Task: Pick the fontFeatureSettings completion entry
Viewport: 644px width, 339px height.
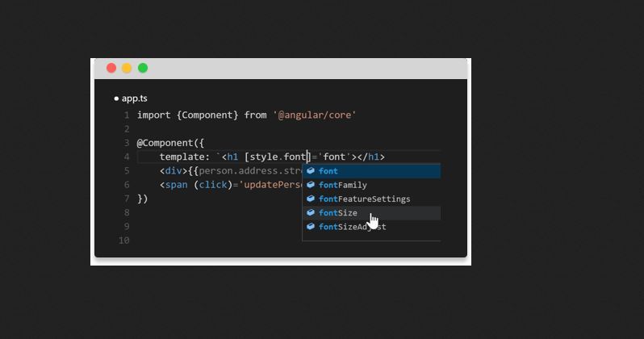Action: (364, 199)
